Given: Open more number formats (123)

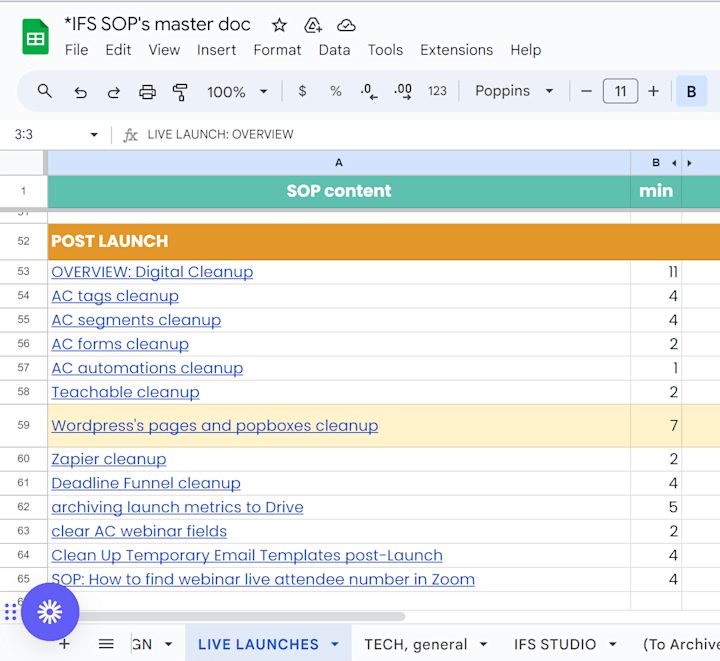Looking at the screenshot, I should (437, 91).
